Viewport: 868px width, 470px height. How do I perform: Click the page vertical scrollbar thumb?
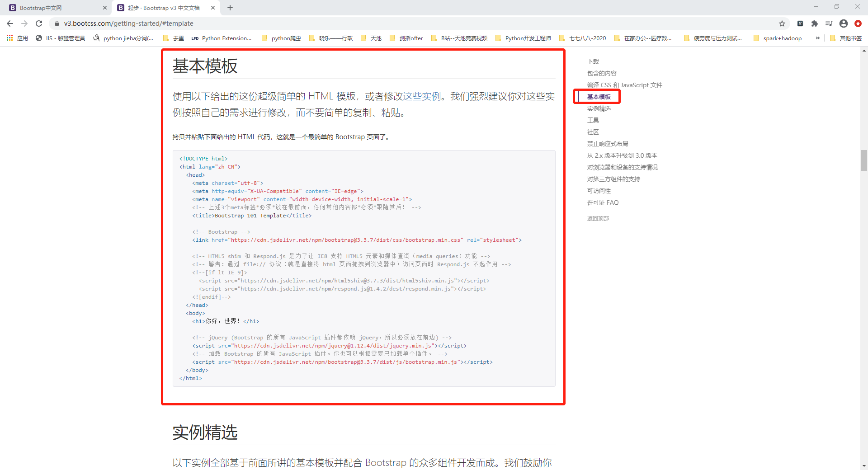pos(864,160)
